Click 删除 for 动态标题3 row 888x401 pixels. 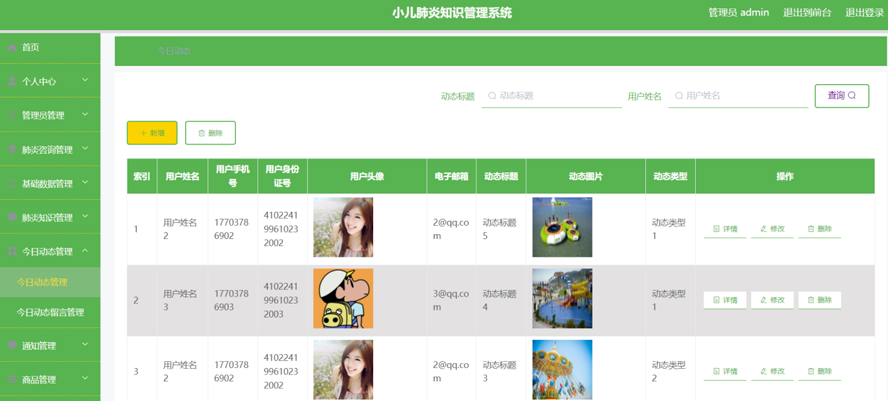819,372
